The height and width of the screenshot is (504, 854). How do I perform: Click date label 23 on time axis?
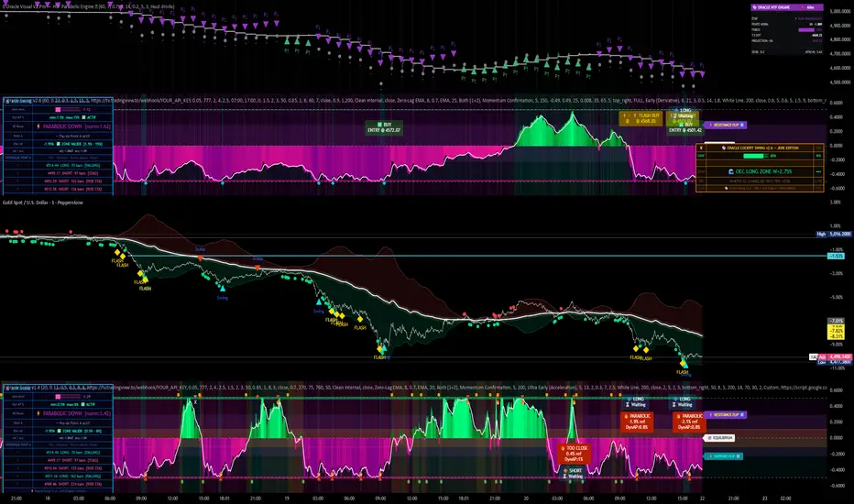click(x=765, y=498)
